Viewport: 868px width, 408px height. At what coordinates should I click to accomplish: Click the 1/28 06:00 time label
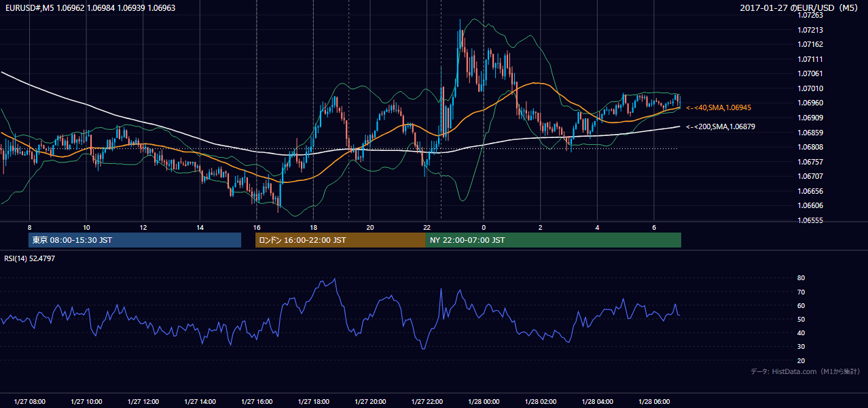(x=654, y=402)
